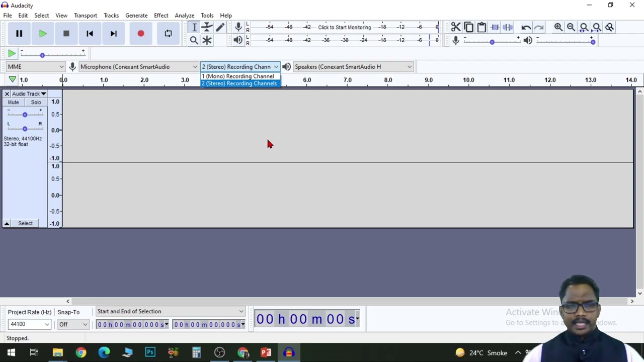
Task: Click the Audio Position time display
Action: pyautogui.click(x=307, y=319)
